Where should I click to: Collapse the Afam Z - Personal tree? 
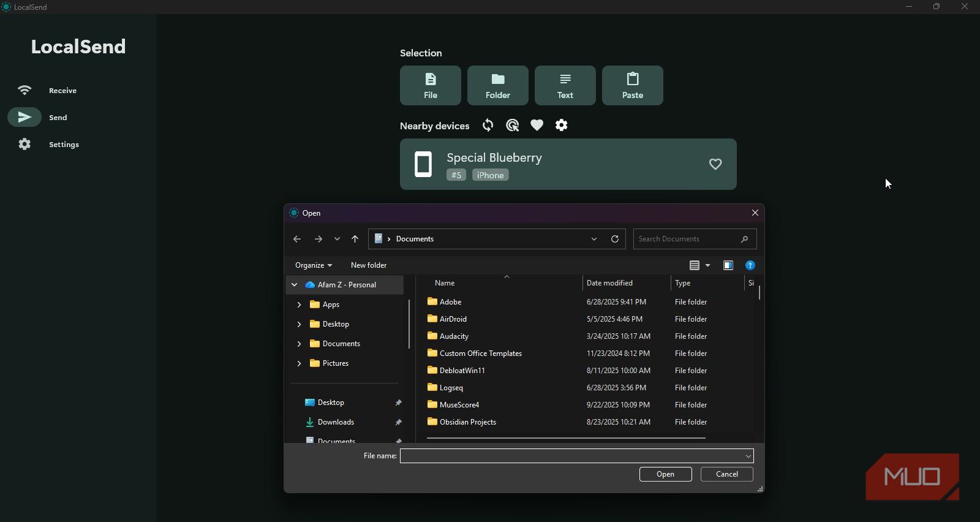pos(295,285)
